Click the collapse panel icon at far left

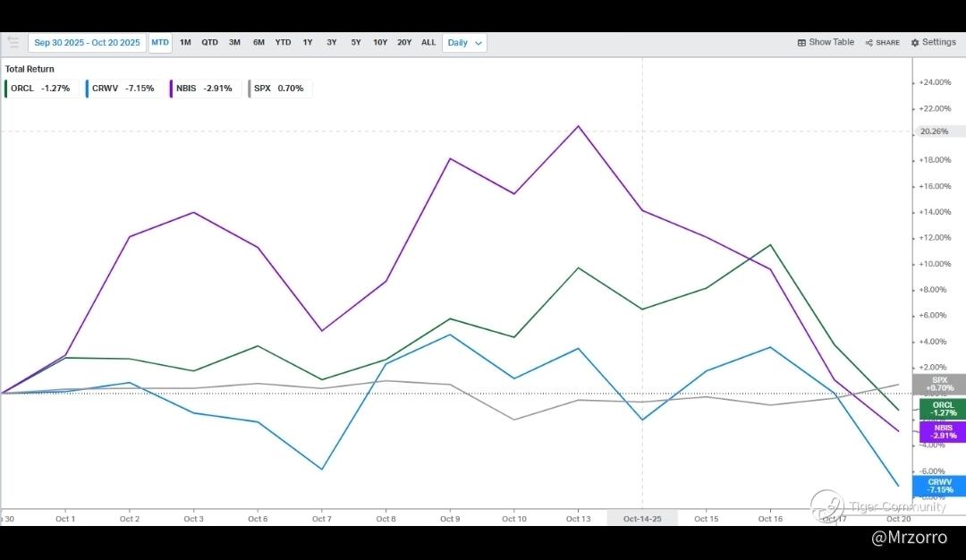coord(13,43)
